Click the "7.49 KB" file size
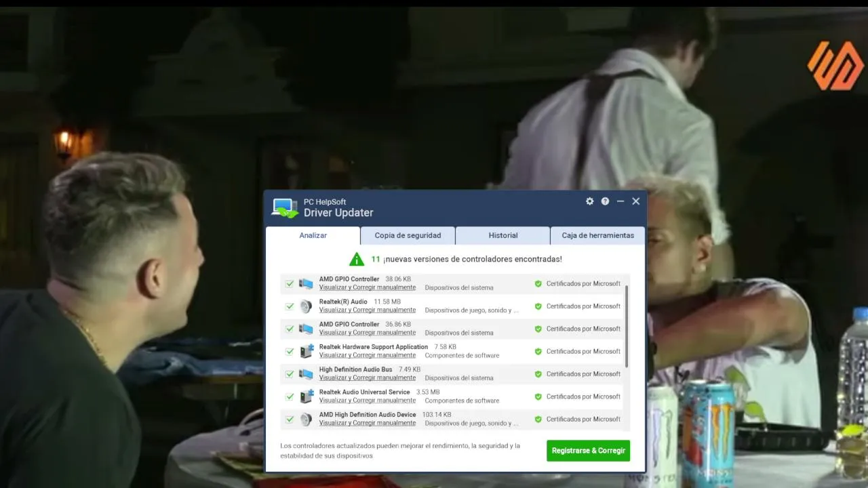The image size is (868, 488). click(410, 369)
